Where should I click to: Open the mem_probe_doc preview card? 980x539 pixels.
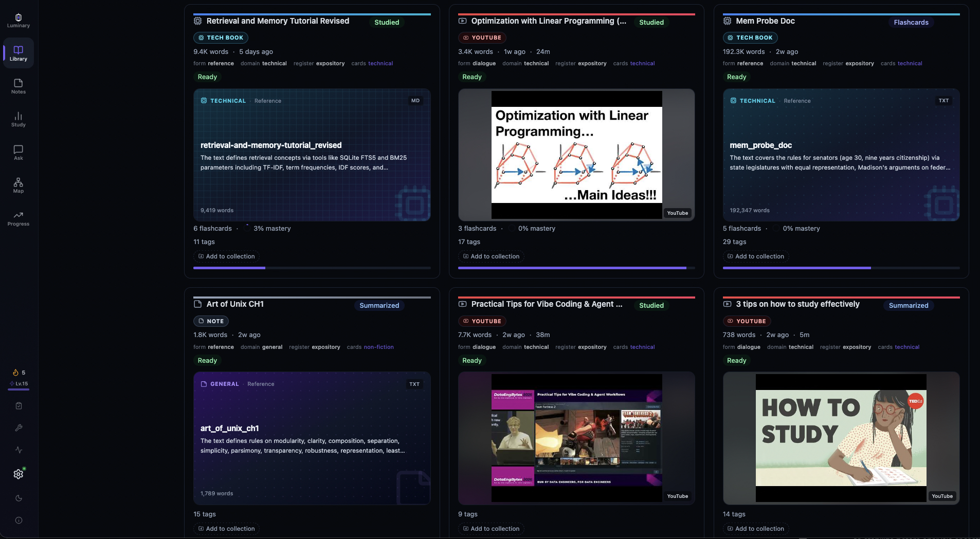[841, 155]
